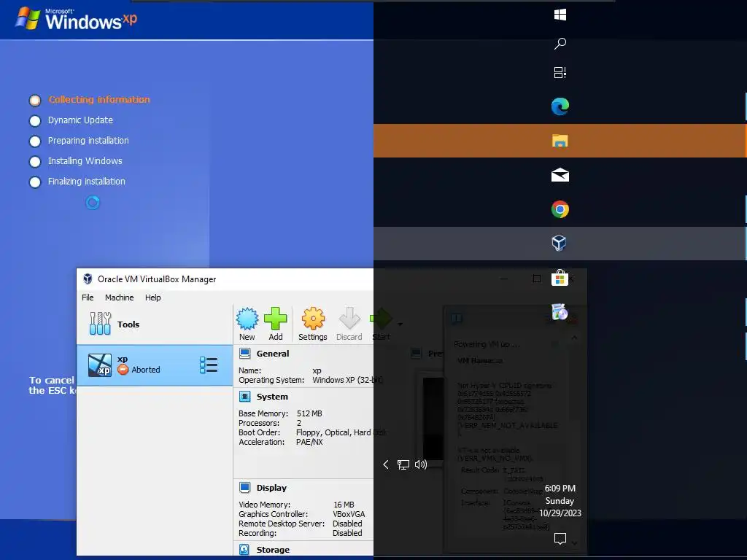
Task: Click the green Add machine icon
Action: 275,319
